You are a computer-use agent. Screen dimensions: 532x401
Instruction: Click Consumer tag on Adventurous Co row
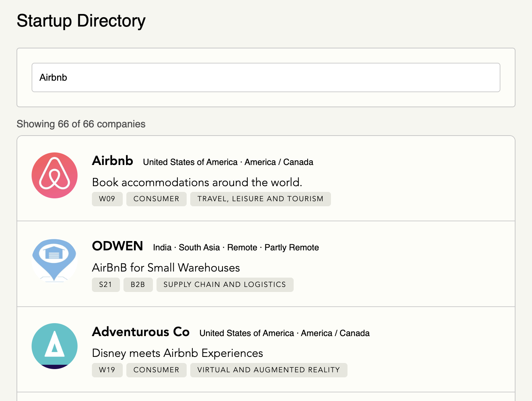coord(157,370)
